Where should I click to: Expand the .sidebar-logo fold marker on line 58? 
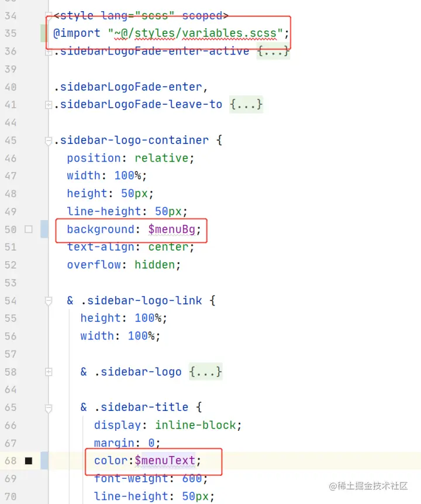point(48,372)
